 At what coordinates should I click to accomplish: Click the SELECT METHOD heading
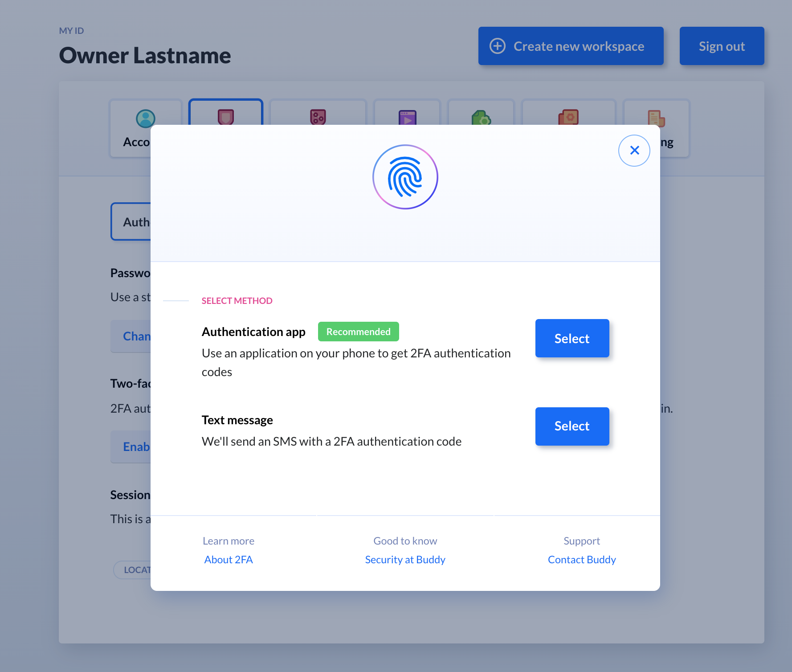(x=237, y=301)
